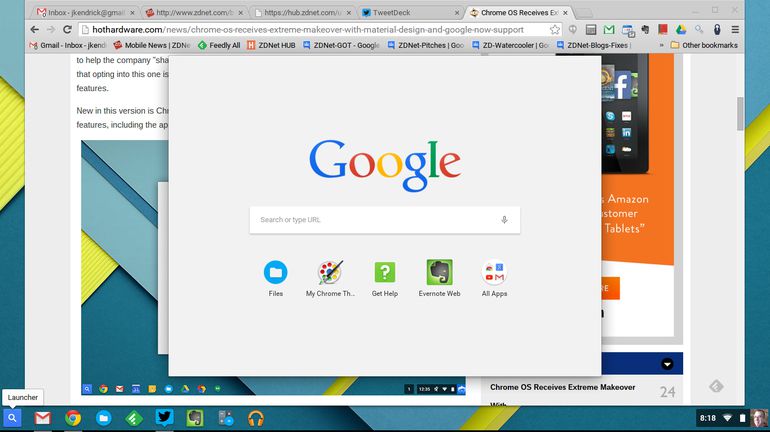Open the Chrome hamburger menu
Image resolution: width=770 pixels, height=432 pixels.
point(735,29)
